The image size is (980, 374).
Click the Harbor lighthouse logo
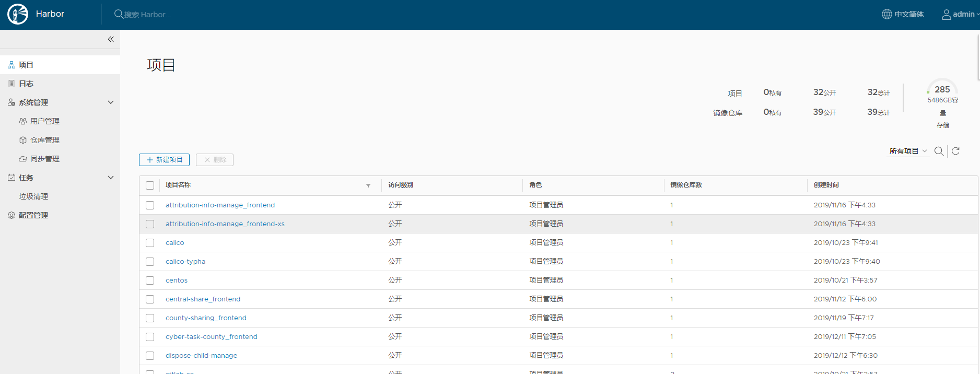click(18, 14)
